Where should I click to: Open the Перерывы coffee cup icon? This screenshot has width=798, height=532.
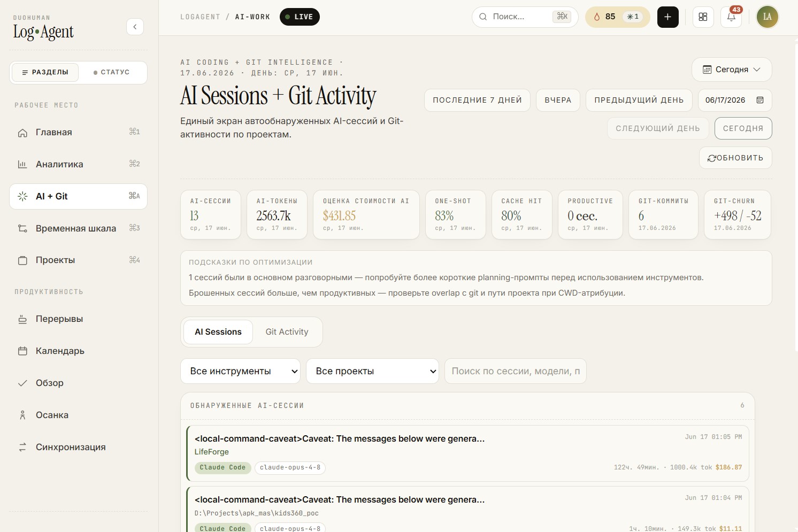pos(22,319)
